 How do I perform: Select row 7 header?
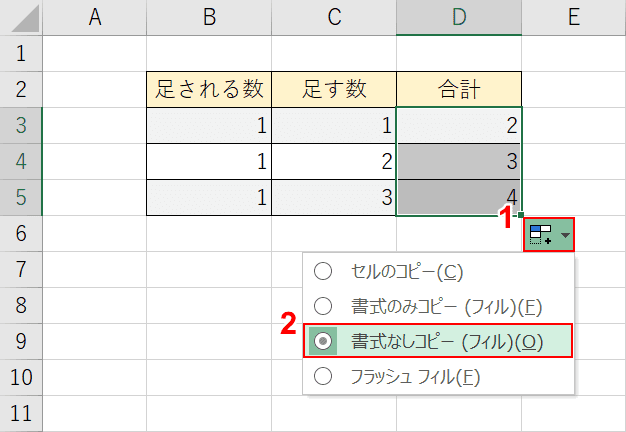coord(21,270)
